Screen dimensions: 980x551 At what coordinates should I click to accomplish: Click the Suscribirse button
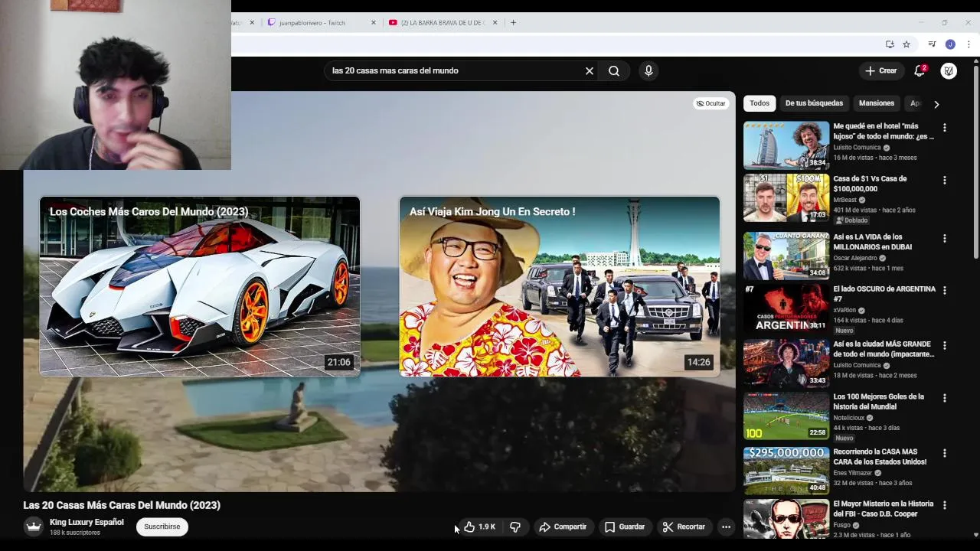point(162,527)
